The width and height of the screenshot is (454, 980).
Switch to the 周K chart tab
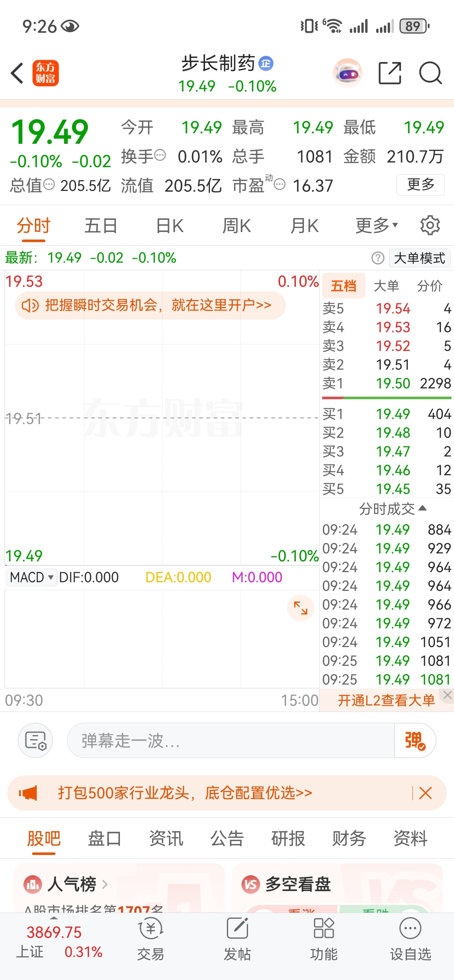(x=236, y=226)
